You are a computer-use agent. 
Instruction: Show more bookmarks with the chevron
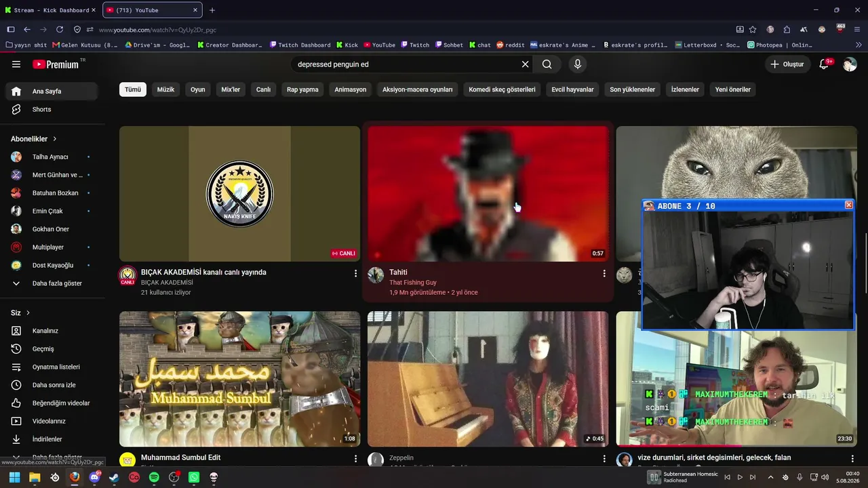tap(859, 45)
